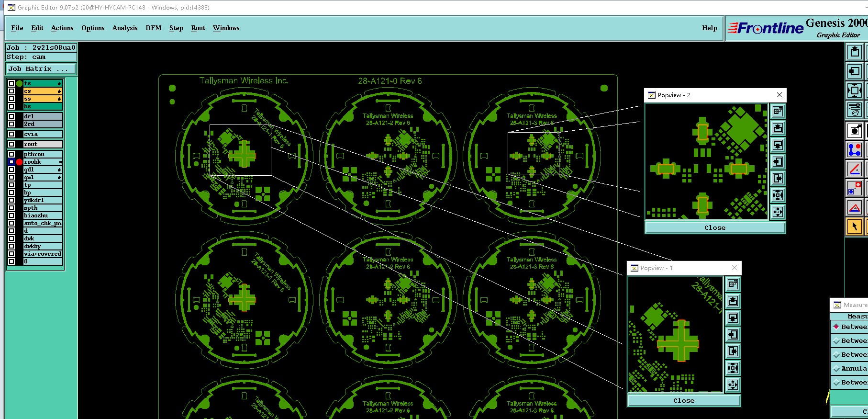Click the zoom home fit icon in main toolbar
Screen dimensions: 868x419
(x=855, y=91)
